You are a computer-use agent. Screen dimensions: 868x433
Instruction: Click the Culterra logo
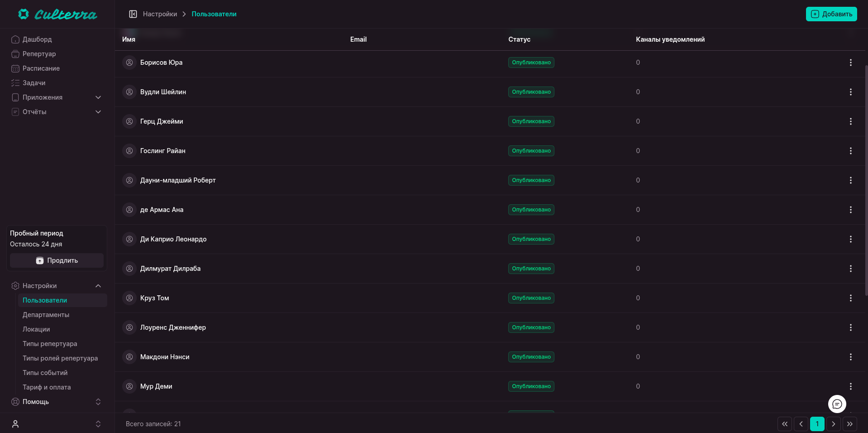click(57, 14)
